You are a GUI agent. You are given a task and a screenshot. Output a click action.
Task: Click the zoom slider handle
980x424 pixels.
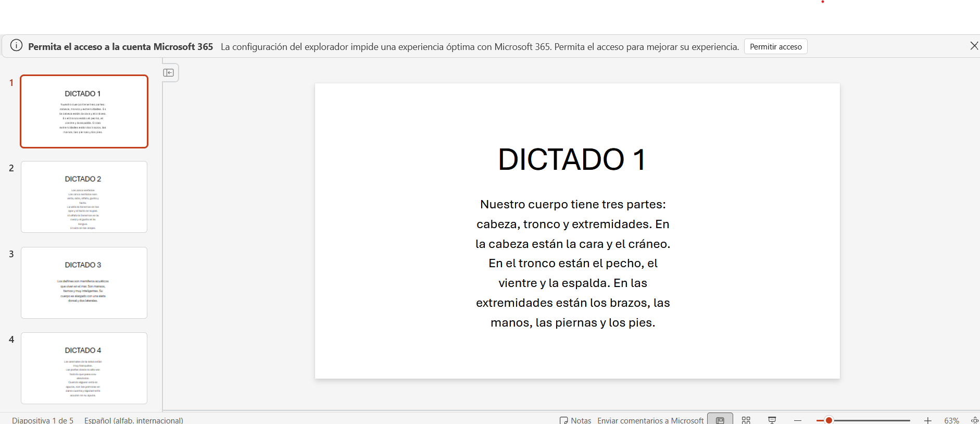pyautogui.click(x=829, y=420)
